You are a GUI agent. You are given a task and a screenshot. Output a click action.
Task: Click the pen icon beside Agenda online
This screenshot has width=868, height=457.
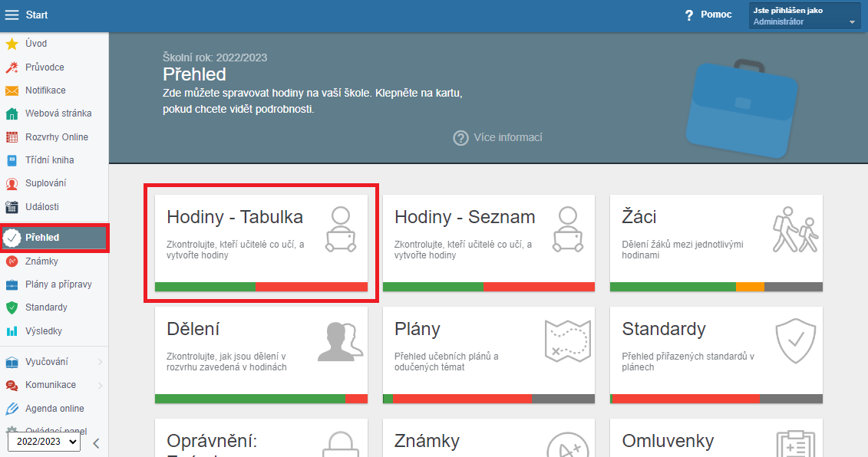coord(12,409)
